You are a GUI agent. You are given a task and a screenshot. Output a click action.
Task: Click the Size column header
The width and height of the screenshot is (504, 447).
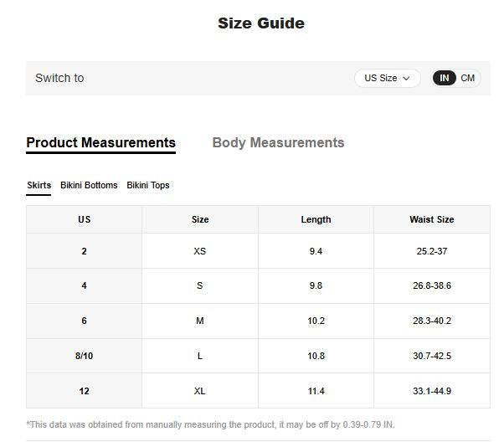(200, 219)
